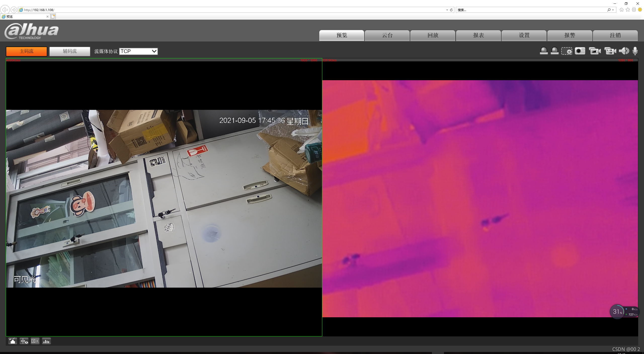The width and height of the screenshot is (644, 354).
Task: Take a snapshot with the camera icon
Action: 580,51
